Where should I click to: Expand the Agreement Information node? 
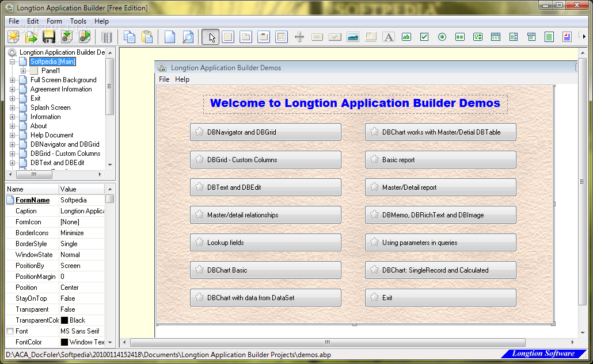pyautogui.click(x=12, y=89)
